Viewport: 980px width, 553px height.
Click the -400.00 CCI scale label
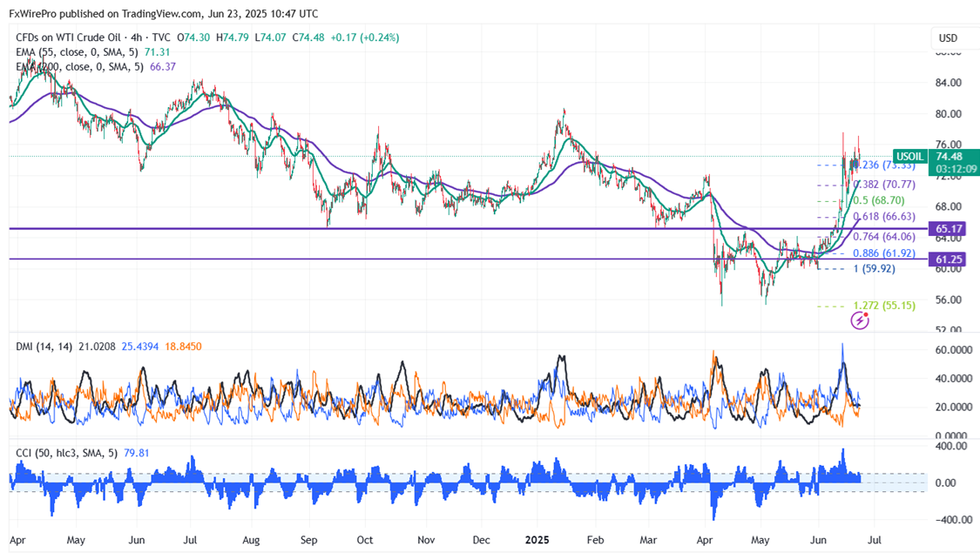[x=954, y=520]
